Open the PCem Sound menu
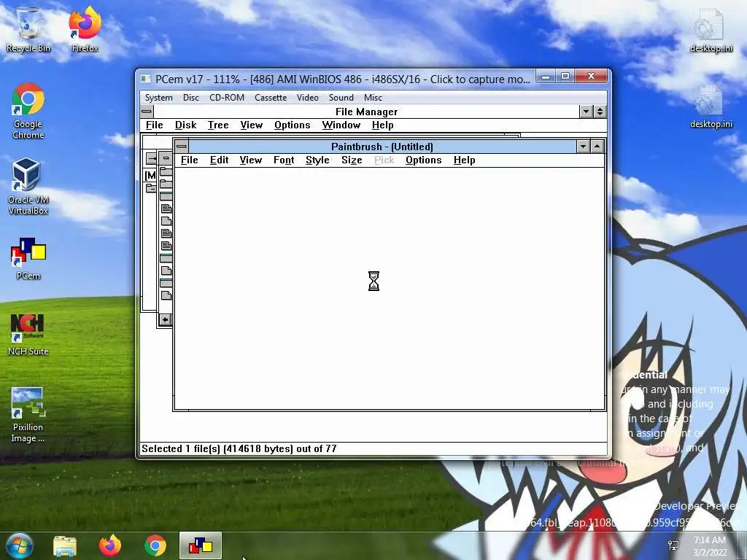Viewport: 747px width, 560px height. [341, 97]
